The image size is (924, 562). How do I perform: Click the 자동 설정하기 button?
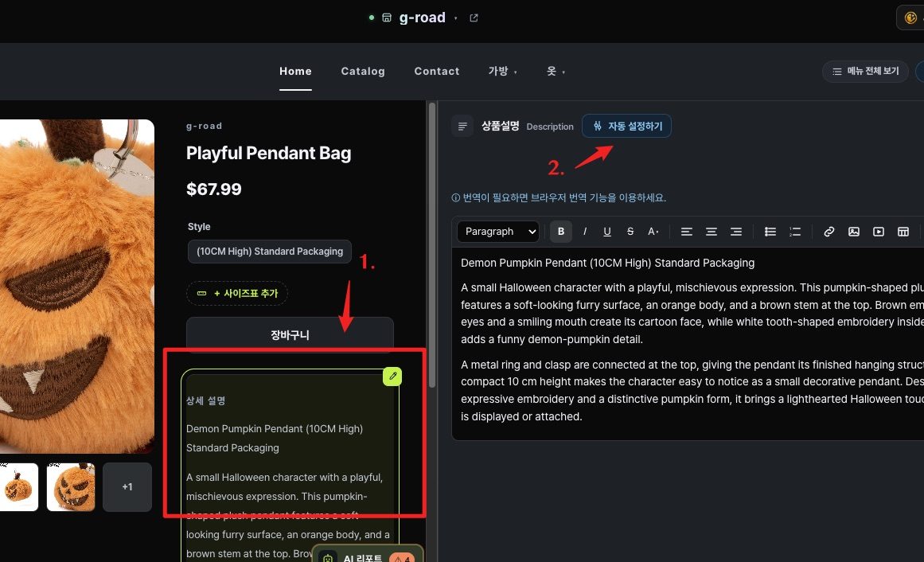tap(626, 126)
